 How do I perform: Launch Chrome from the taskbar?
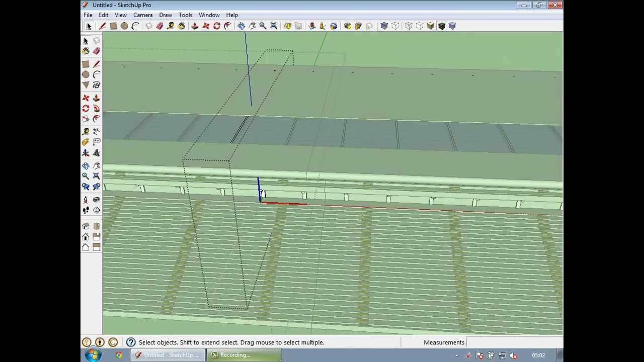[x=119, y=355]
